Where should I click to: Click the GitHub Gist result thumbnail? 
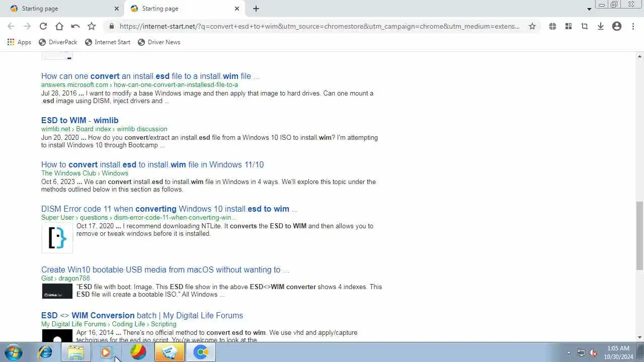pyautogui.click(x=57, y=291)
